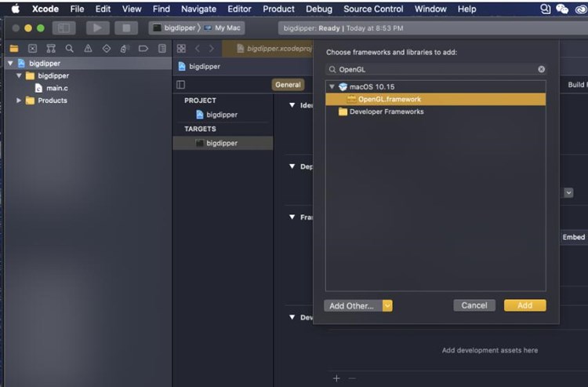Collapse the macOS 10.15 group
588x387 pixels.
coord(332,87)
